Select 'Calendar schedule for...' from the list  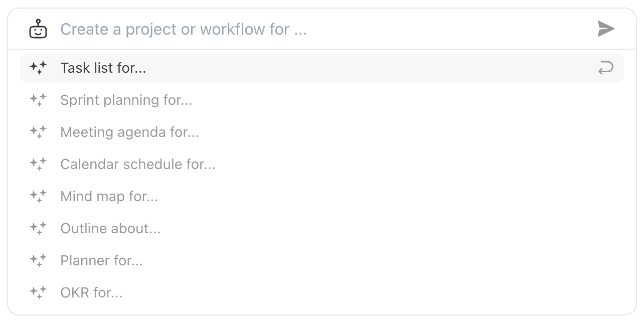[x=138, y=164]
